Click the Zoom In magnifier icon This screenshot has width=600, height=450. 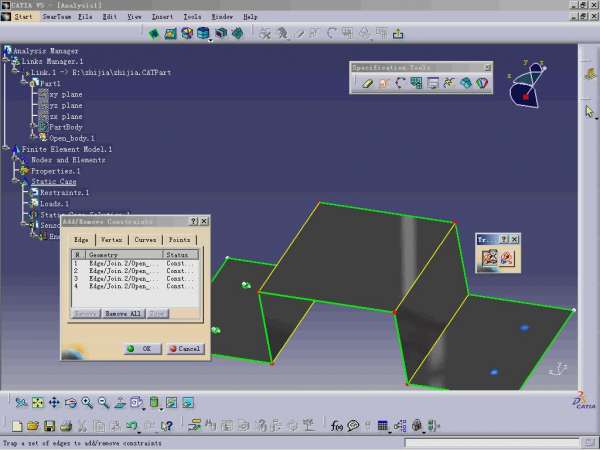(87, 403)
